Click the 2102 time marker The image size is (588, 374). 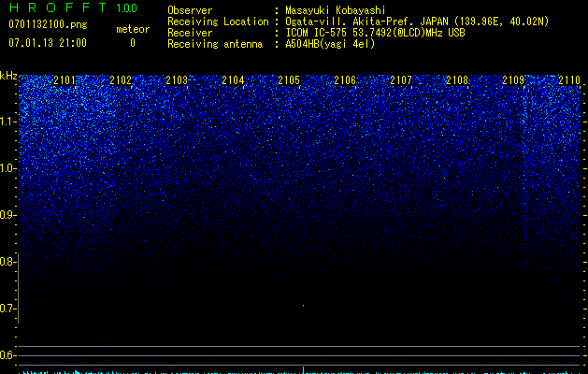tap(121, 80)
